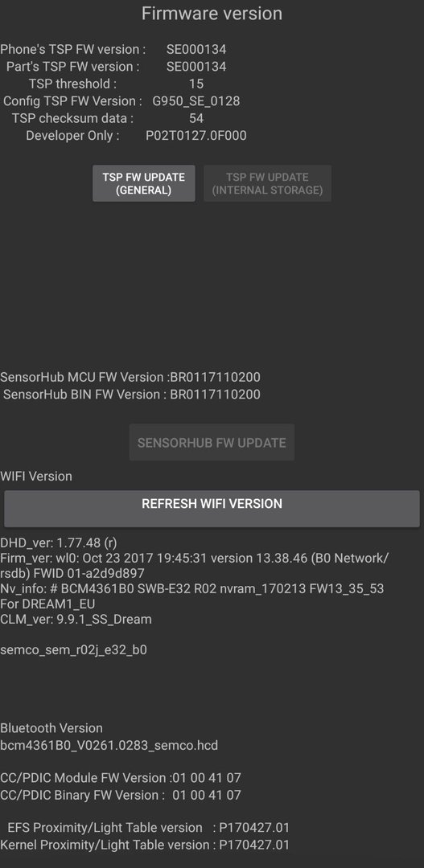The width and height of the screenshot is (424, 868).
Task: Tap TSP FW UPDATE (INTERNAL STORAGE) button
Action: pyautogui.click(x=267, y=183)
